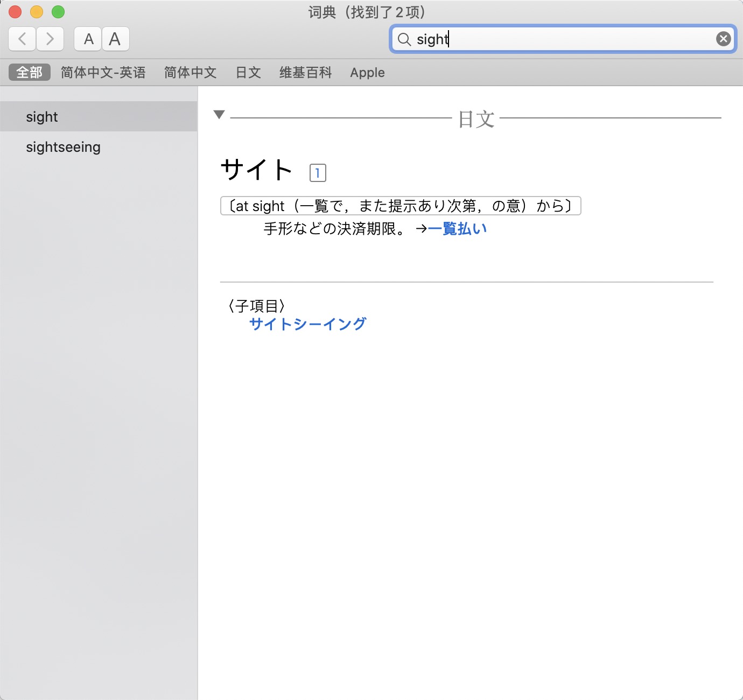Open the サイトシーイング sub-entry link
This screenshot has height=700, width=743.
pyautogui.click(x=307, y=324)
